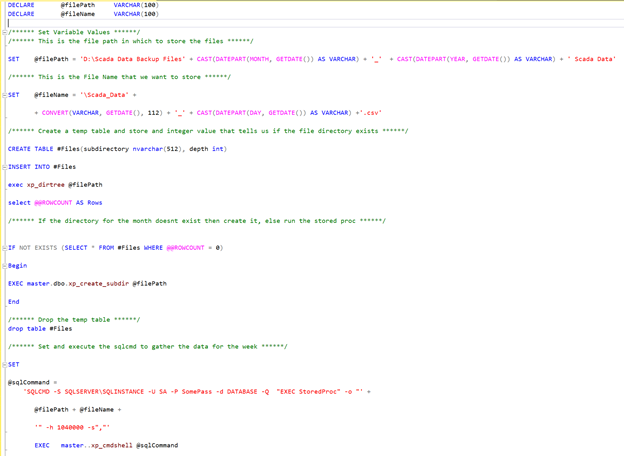Click nvarchar(512) in the table definition
624x456 pixels.
point(157,149)
